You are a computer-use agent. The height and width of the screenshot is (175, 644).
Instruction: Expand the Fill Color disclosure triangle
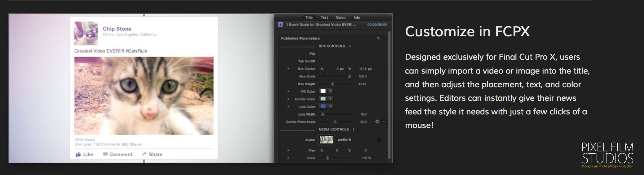(288, 91)
